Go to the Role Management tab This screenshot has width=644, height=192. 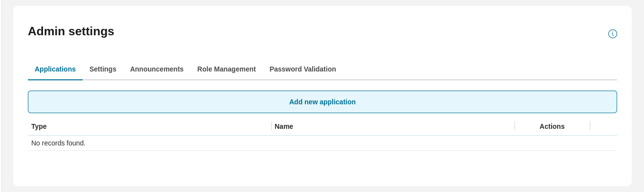pyautogui.click(x=227, y=69)
